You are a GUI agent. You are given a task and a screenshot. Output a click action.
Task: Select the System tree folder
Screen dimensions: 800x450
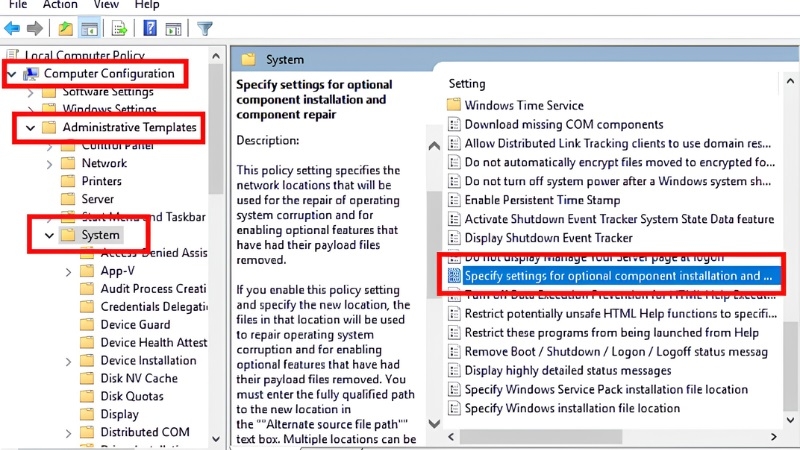tap(100, 235)
